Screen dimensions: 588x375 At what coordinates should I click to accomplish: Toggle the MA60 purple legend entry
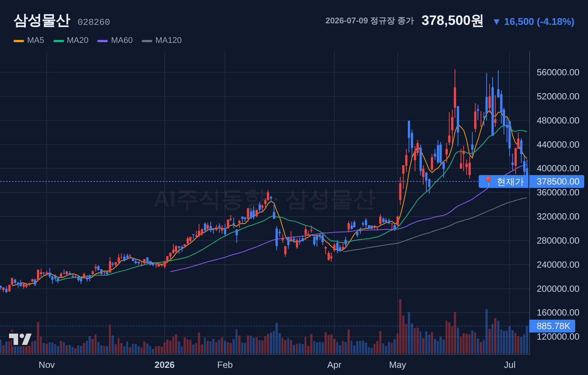(x=115, y=40)
